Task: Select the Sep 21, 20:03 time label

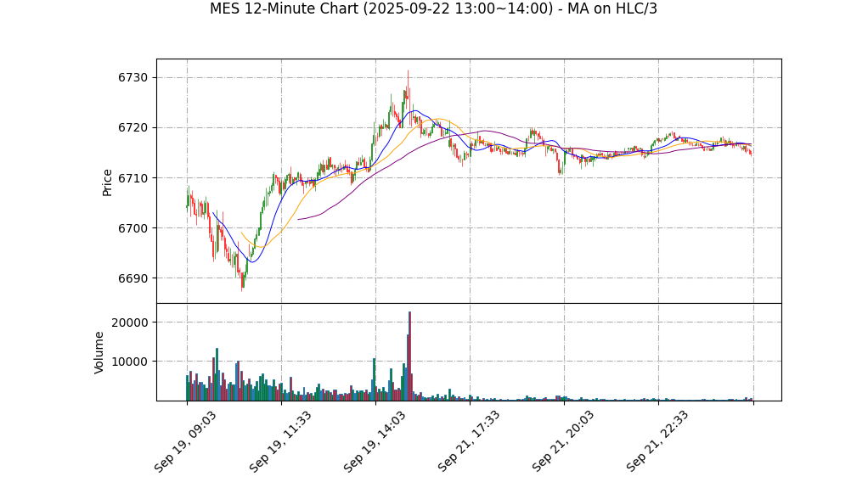Action: pyautogui.click(x=563, y=441)
